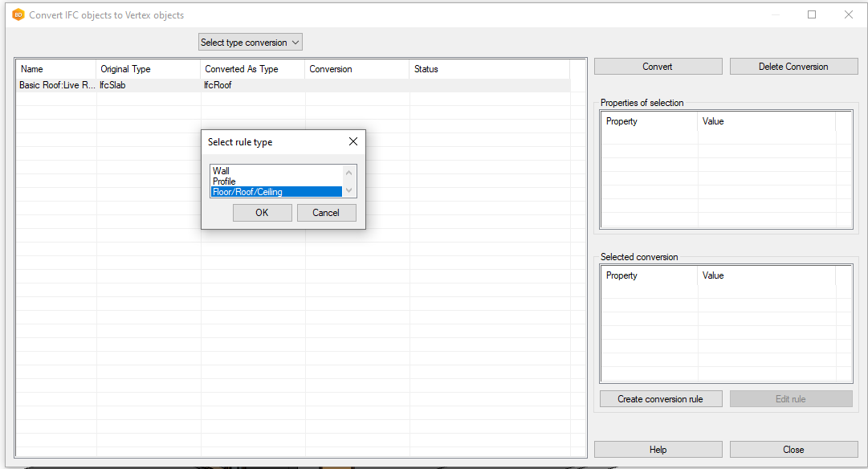Choose Profile rule type
Image resolution: width=868 pixels, height=469 pixels.
coord(224,181)
